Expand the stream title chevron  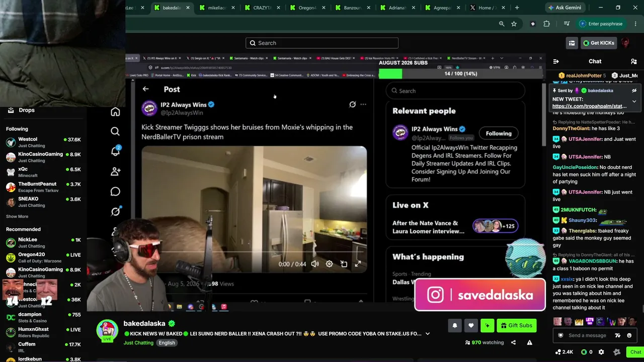[x=428, y=333]
